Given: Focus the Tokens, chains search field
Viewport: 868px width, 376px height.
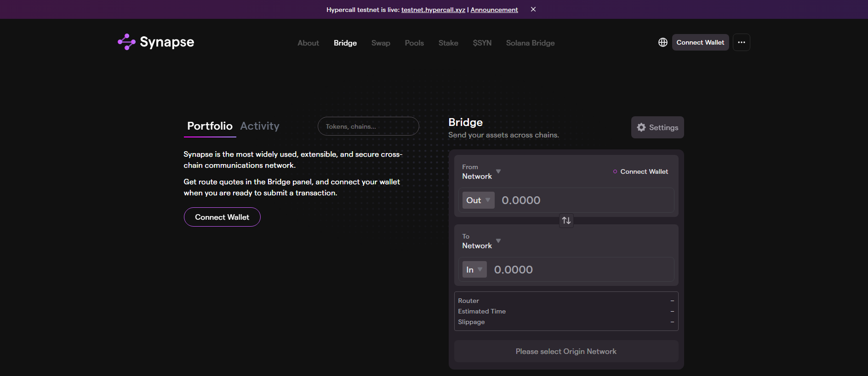Looking at the screenshot, I should (x=368, y=126).
